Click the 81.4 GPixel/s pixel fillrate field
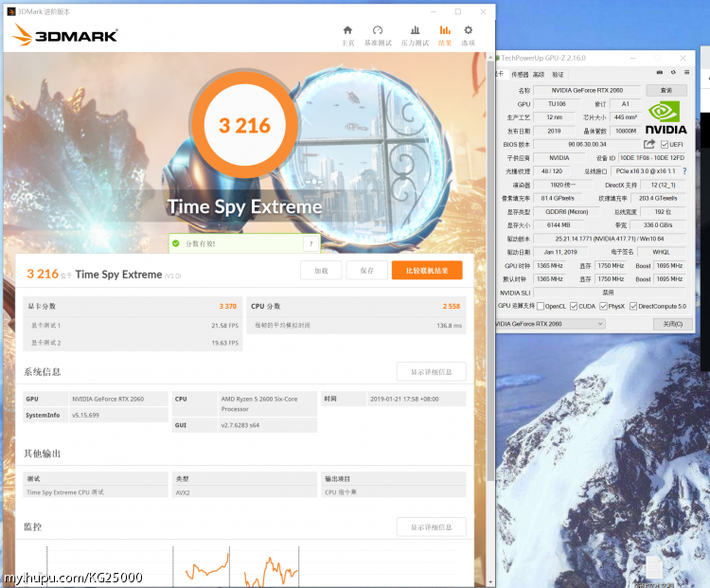This screenshot has width=710, height=588. click(558, 198)
